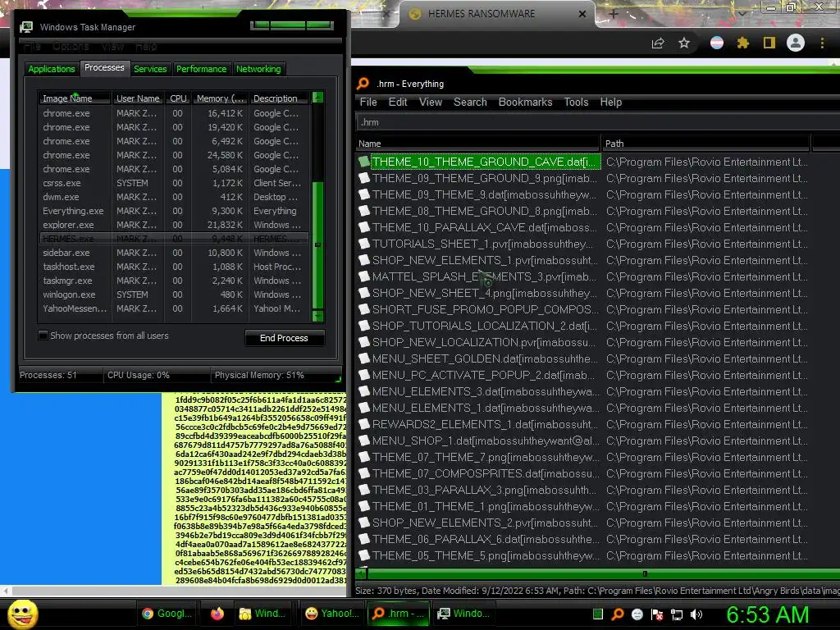The image size is (840, 630).
Task: Click the Everything search field containing .hrm
Action: click(x=597, y=122)
